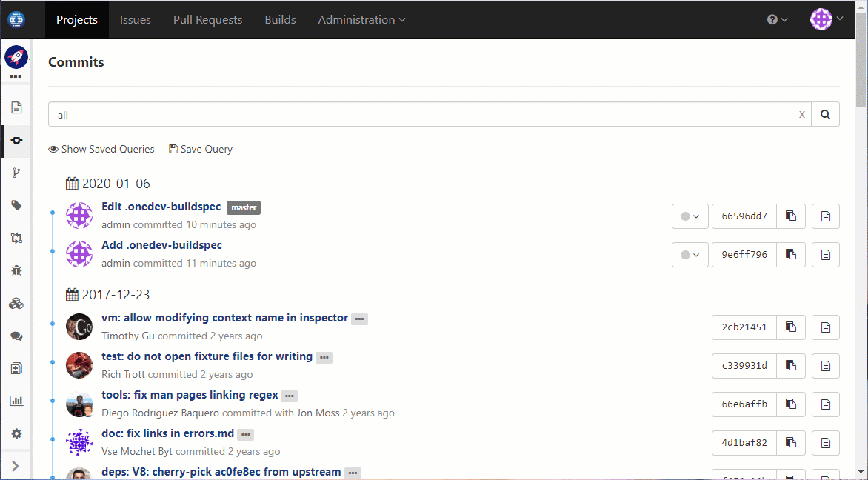Go to Projects tab

(77, 19)
